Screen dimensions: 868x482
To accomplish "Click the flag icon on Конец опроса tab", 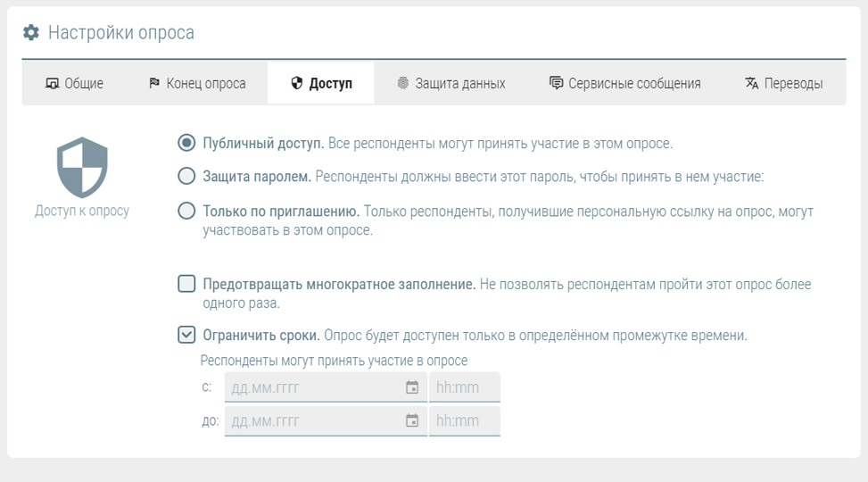I will click(x=154, y=84).
